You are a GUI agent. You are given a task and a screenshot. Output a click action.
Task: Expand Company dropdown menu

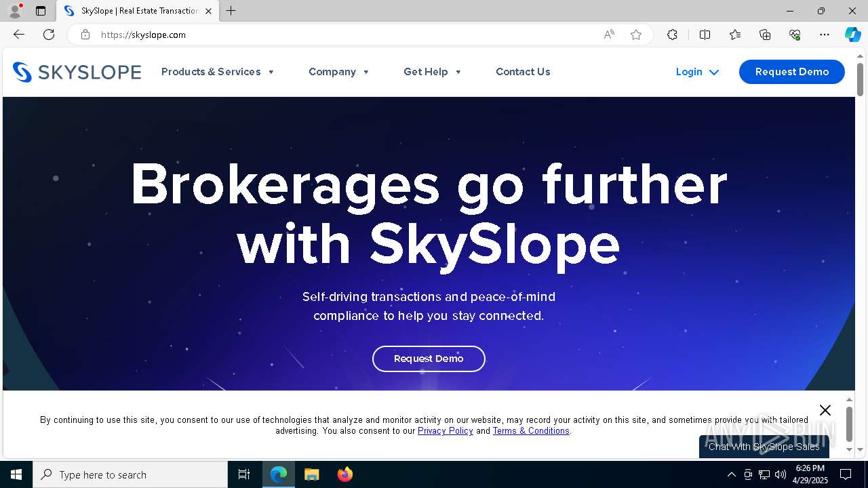(x=339, y=72)
